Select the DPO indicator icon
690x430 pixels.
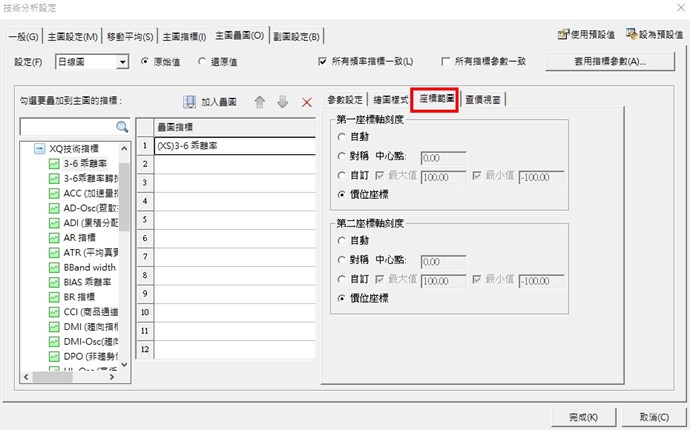pos(54,357)
